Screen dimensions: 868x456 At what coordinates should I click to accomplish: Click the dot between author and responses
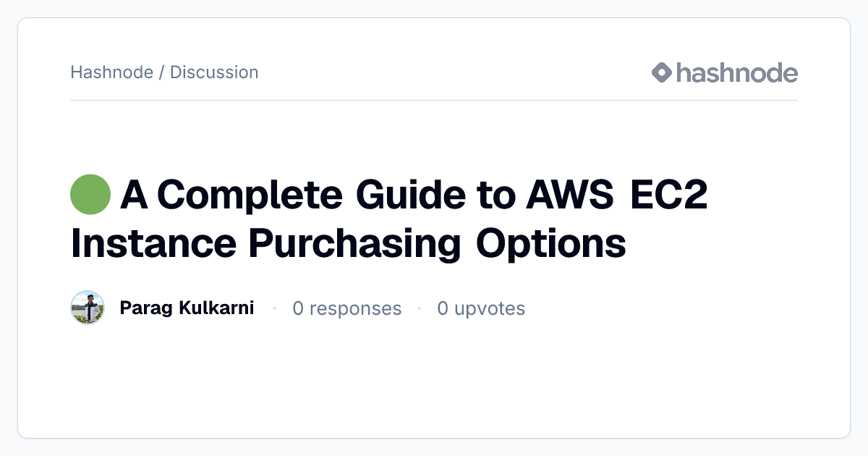point(274,308)
